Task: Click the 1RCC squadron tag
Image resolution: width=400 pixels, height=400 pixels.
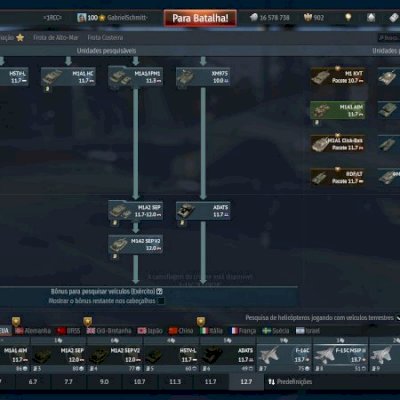Action: pyautogui.click(x=52, y=17)
